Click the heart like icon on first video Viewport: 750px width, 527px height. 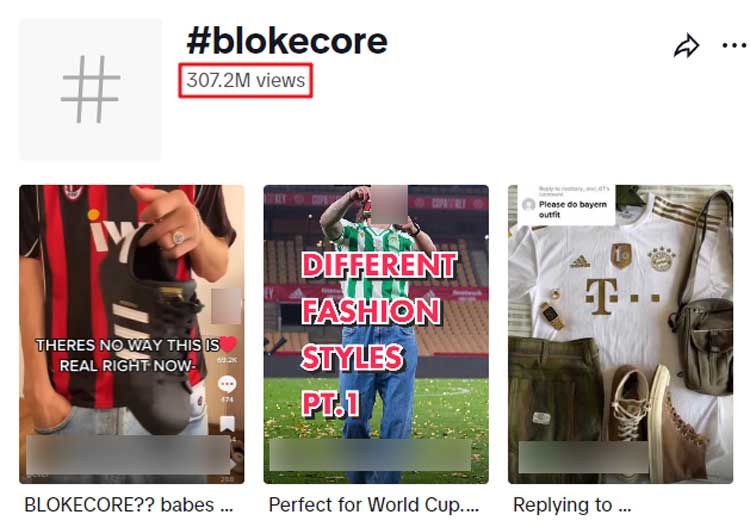227,346
